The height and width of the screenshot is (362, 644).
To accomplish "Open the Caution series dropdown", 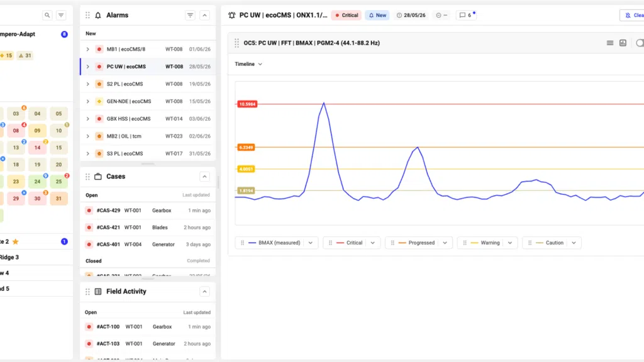I will click(x=574, y=243).
